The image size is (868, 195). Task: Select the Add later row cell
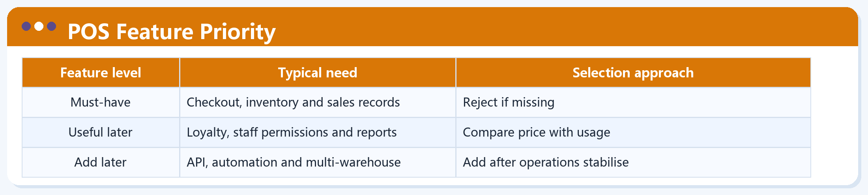101,162
